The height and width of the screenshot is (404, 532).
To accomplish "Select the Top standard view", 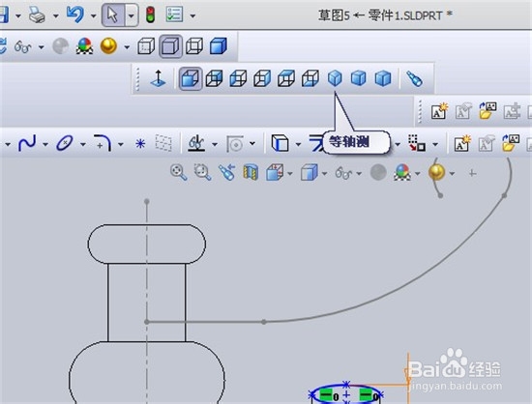I will [286, 78].
